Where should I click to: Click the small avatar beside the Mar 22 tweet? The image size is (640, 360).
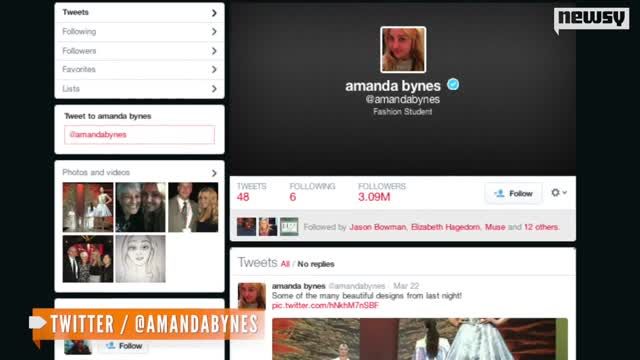click(x=251, y=296)
